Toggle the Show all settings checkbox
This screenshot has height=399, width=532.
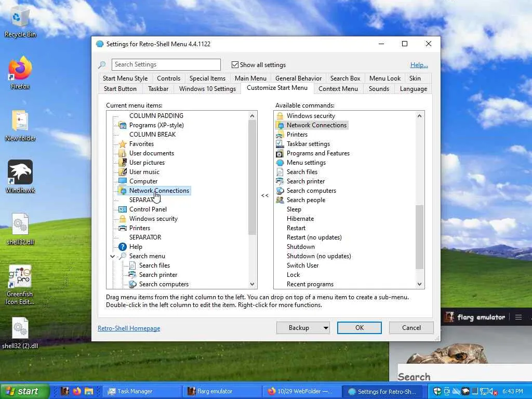[235, 64]
